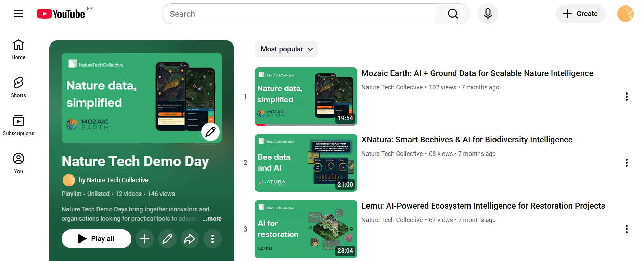Open Shorts in the sidebar
This screenshot has width=644, height=261.
click(18, 87)
